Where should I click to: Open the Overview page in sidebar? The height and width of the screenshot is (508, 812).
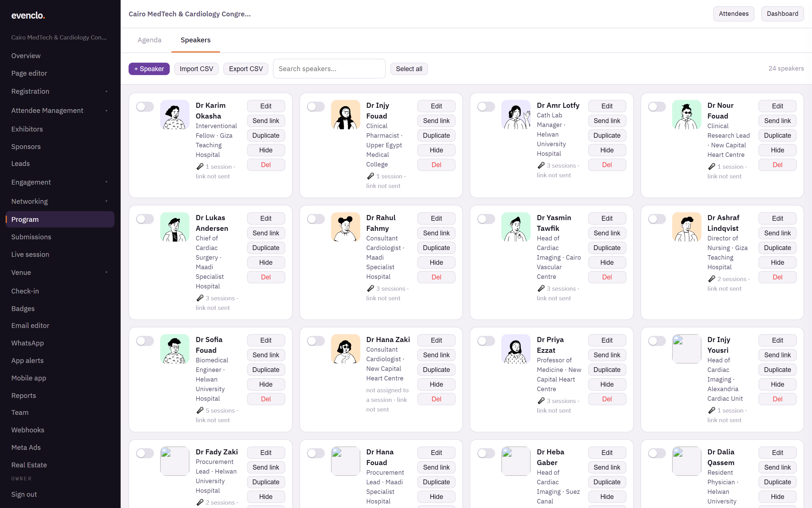(60, 56)
